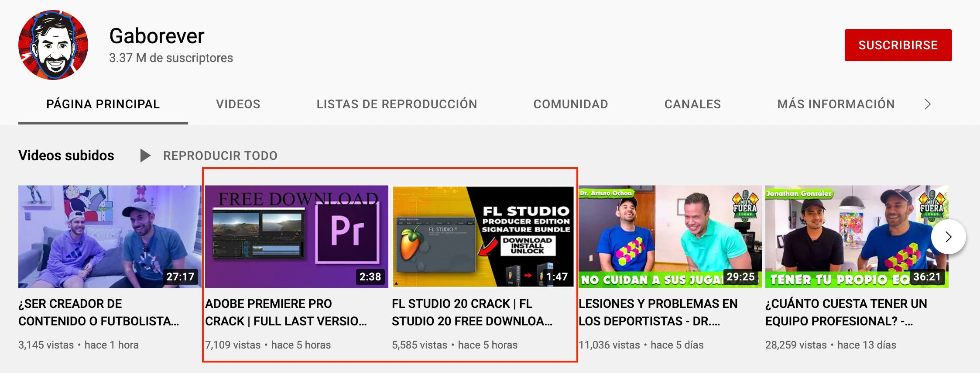980x373 pixels.
Task: Open the FL Studio 20 video thumbnail
Action: pos(483,236)
